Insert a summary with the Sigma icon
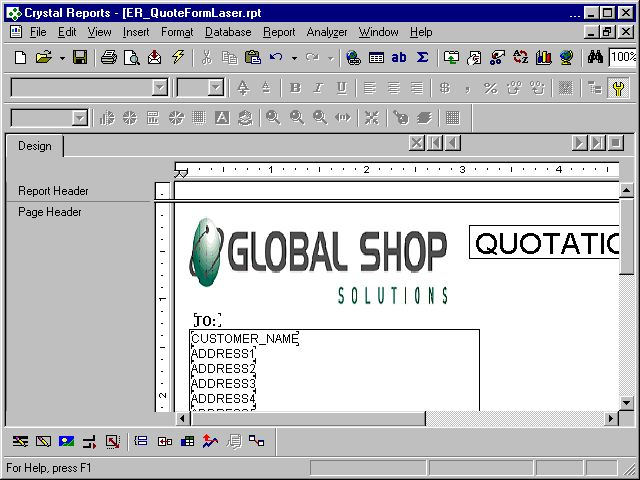 [422, 58]
